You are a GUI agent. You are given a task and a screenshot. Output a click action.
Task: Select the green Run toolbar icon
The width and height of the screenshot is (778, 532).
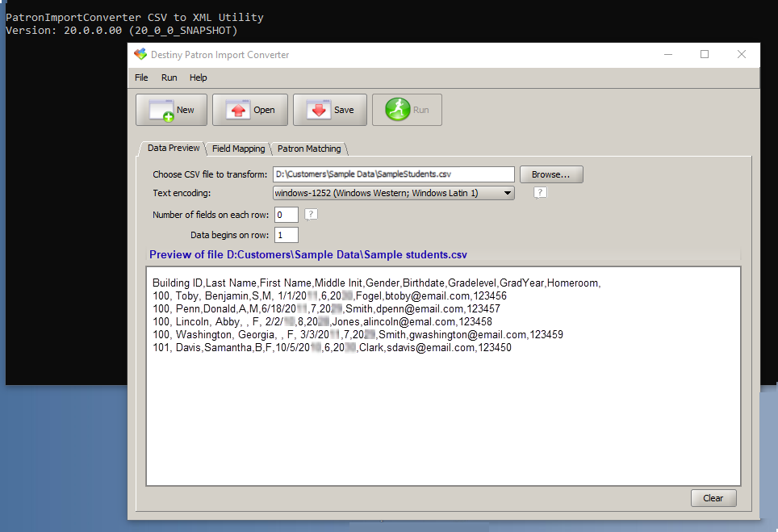coord(396,109)
